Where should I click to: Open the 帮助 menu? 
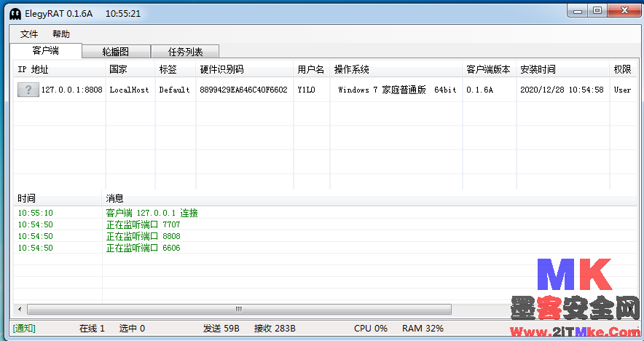pos(61,34)
